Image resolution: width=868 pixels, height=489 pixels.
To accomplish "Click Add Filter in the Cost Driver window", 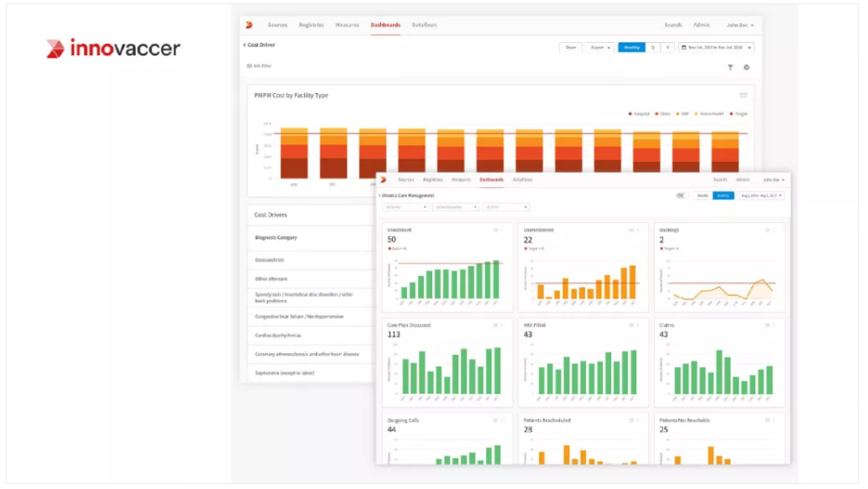I will [x=259, y=65].
